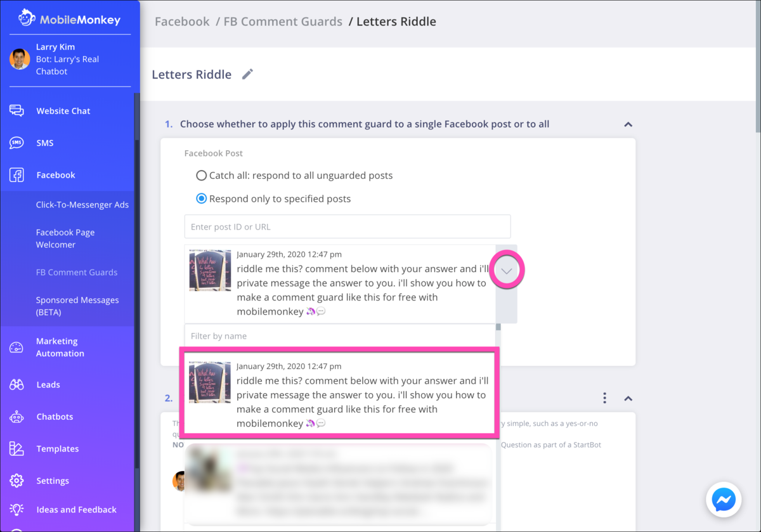Edit the Letters Riddle title with pencil icon

(x=247, y=74)
